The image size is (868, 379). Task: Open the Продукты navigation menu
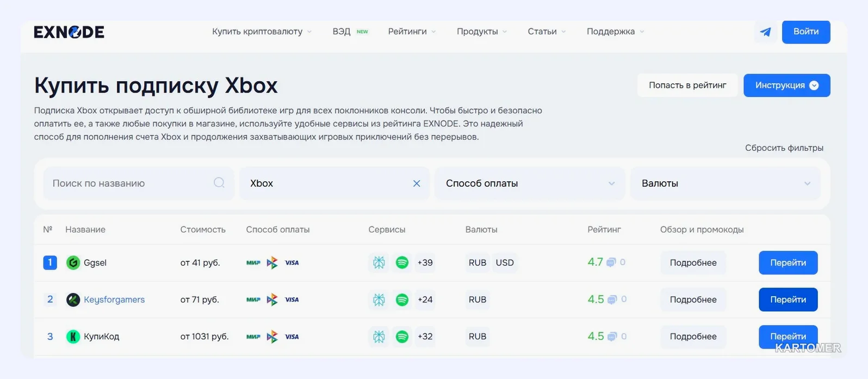click(481, 32)
